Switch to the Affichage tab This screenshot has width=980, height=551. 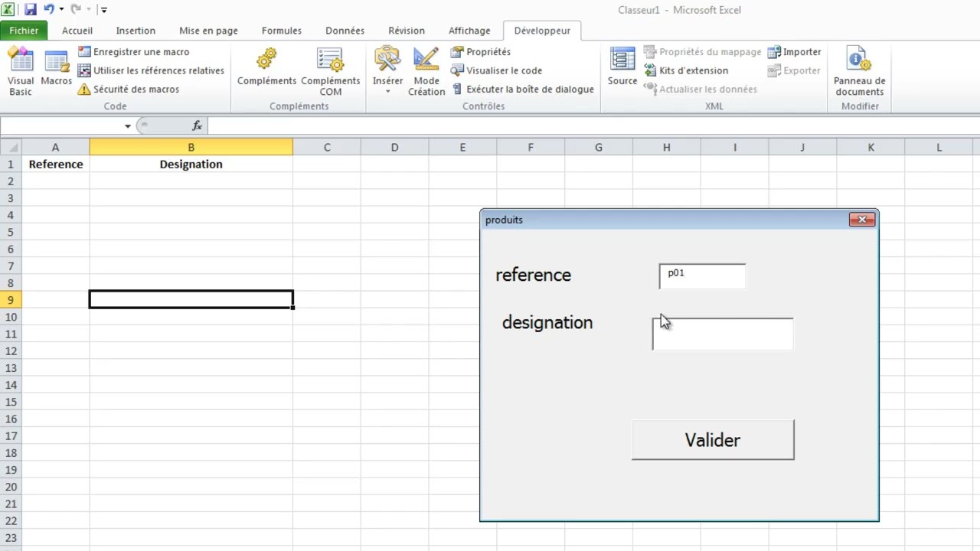coord(469,31)
